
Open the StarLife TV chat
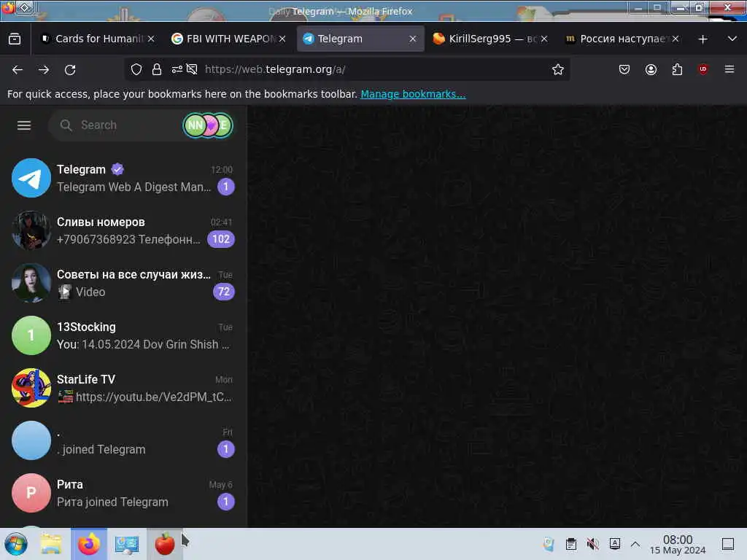click(123, 388)
